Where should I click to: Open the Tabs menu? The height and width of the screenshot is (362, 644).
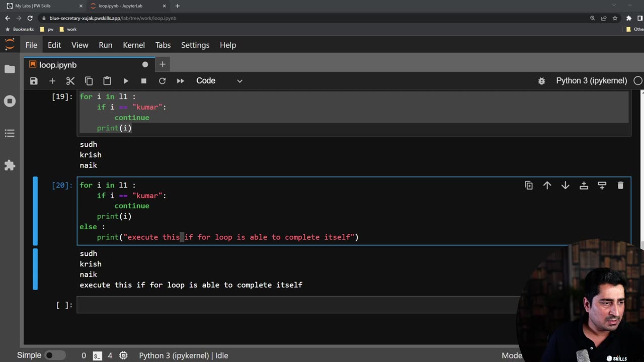click(x=163, y=45)
